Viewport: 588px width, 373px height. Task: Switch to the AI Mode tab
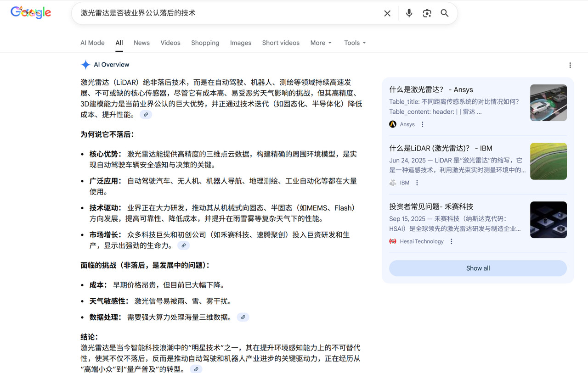tap(92, 43)
